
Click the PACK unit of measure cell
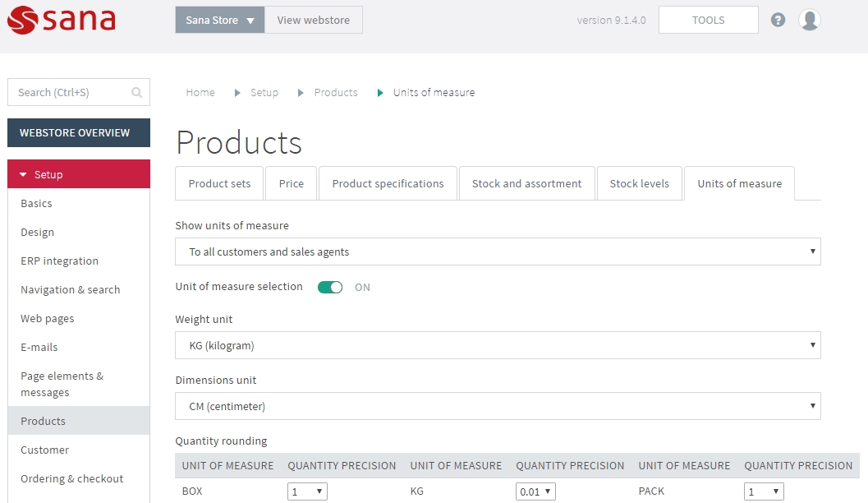(x=651, y=491)
